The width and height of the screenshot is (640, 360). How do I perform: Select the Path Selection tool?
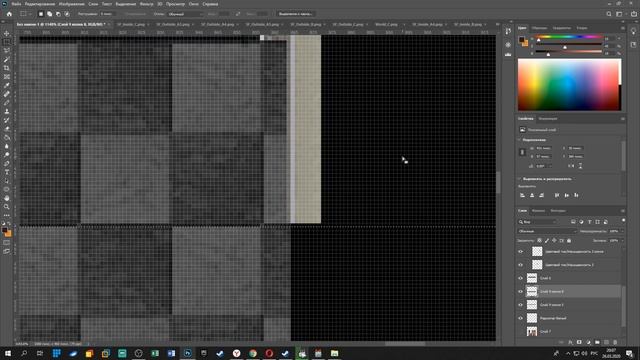[x=7, y=181]
